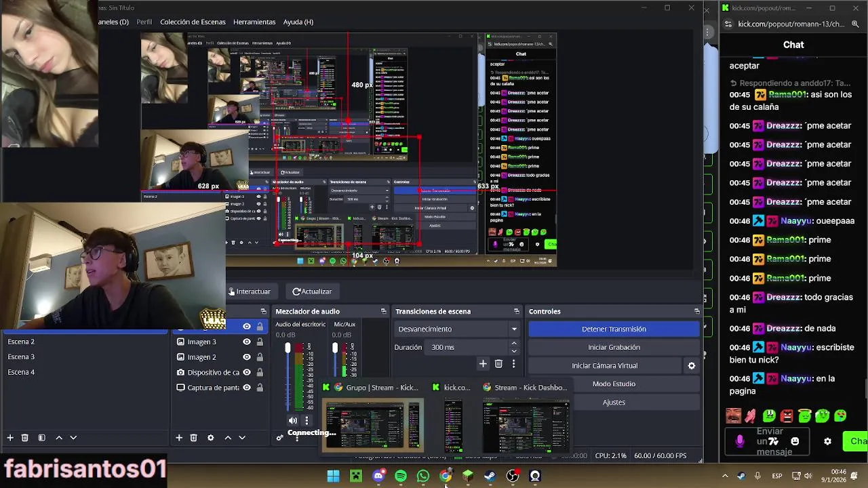Screen dimensions: 868x488
Task: Increase the transition duration with the up arrow
Action: tap(514, 344)
